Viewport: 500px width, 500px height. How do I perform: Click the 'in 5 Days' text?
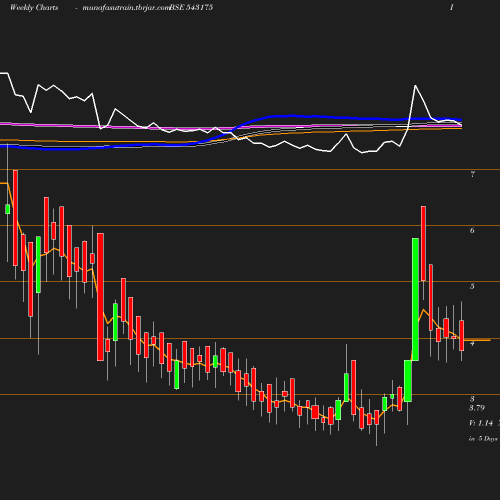click(x=483, y=439)
